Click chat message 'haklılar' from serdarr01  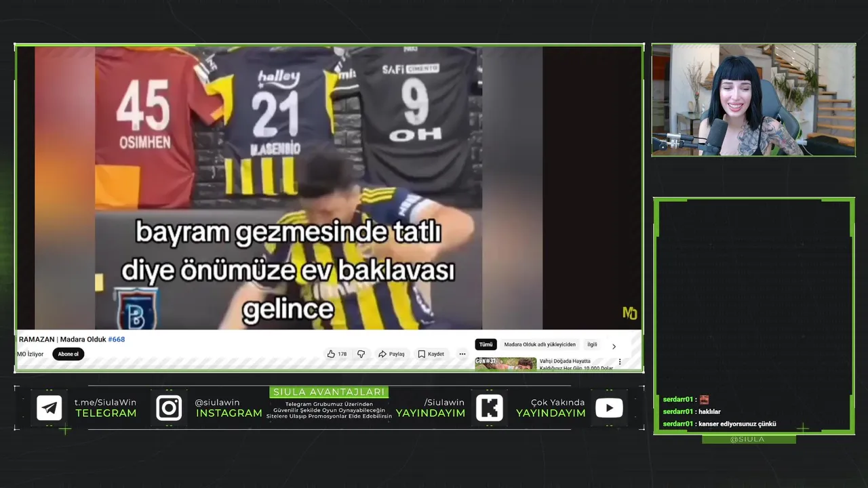pyautogui.click(x=709, y=411)
